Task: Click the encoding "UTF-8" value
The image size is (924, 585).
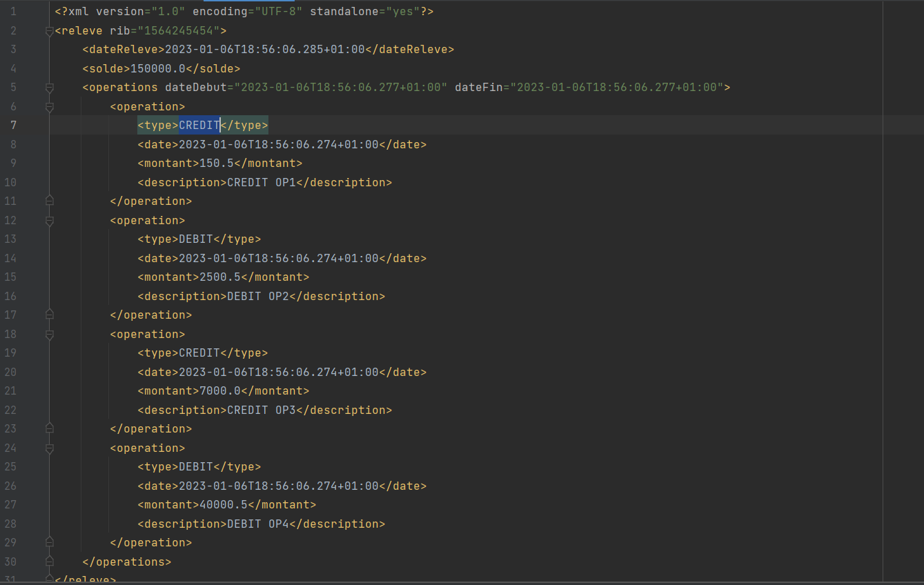Action: tap(279, 12)
